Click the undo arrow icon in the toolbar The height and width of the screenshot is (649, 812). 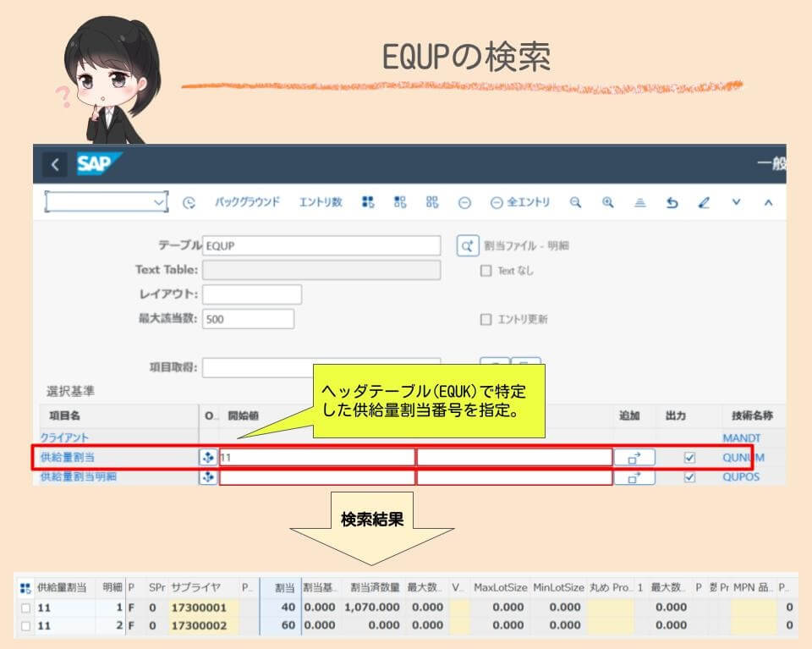click(672, 202)
